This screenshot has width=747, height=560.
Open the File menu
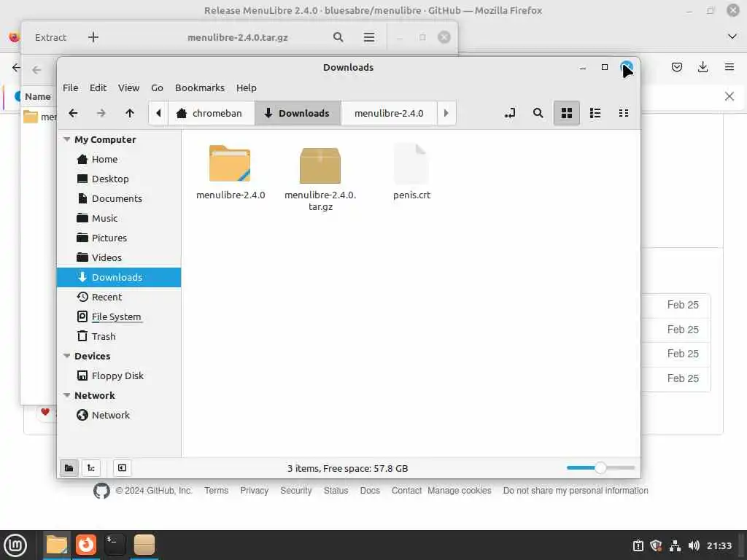coord(71,87)
